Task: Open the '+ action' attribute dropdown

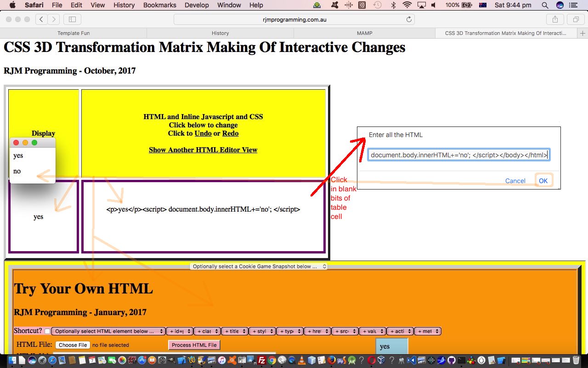Action: pyautogui.click(x=400, y=331)
